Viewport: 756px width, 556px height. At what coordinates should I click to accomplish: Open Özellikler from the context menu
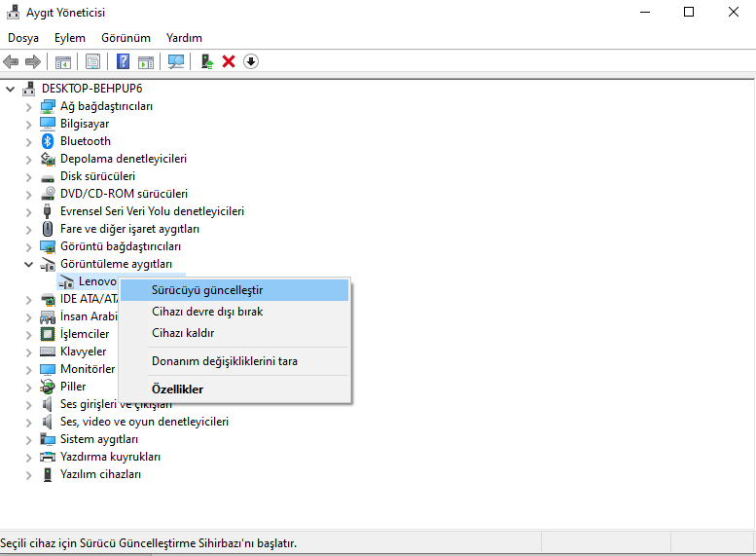177,389
